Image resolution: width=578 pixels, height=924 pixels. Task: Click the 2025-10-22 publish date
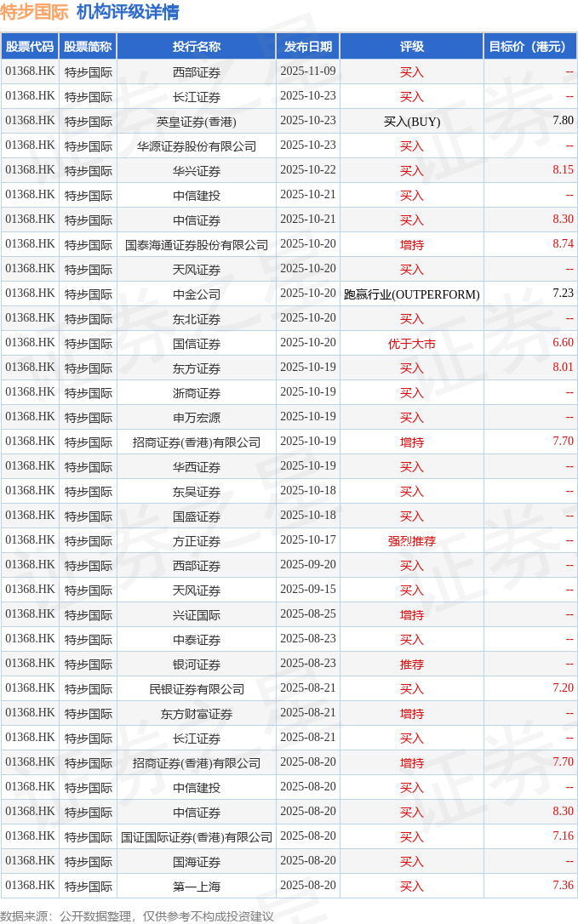click(x=308, y=169)
